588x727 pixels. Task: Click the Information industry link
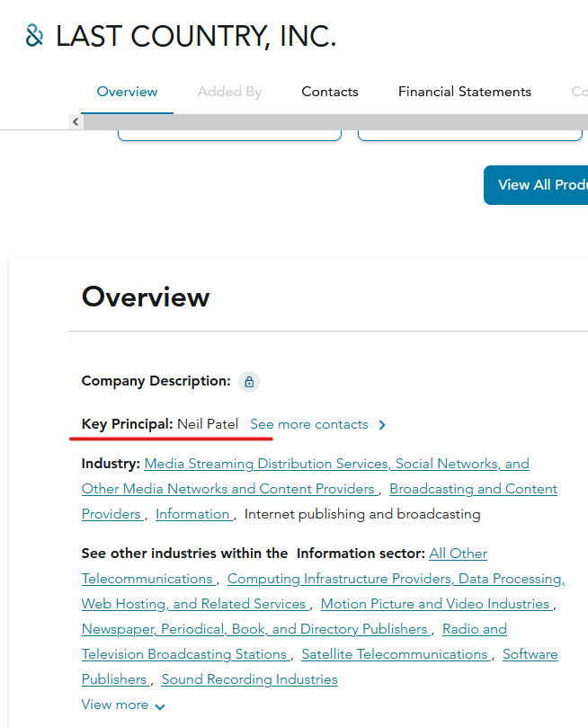coord(192,514)
